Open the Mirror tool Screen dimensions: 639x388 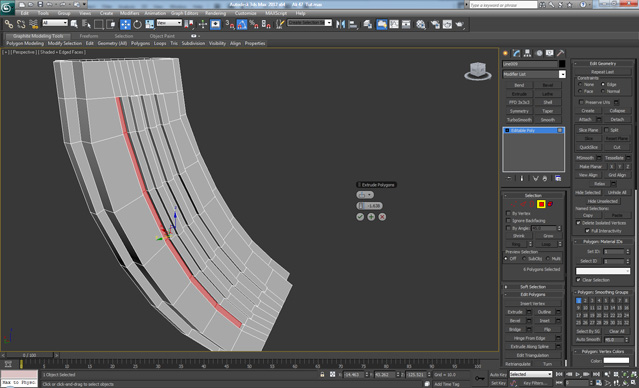[x=341, y=24]
